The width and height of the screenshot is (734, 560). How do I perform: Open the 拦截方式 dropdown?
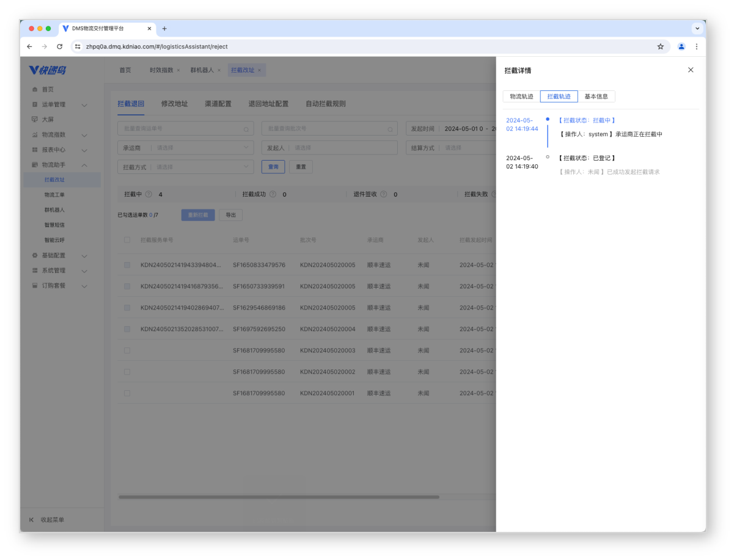pyautogui.click(x=185, y=167)
